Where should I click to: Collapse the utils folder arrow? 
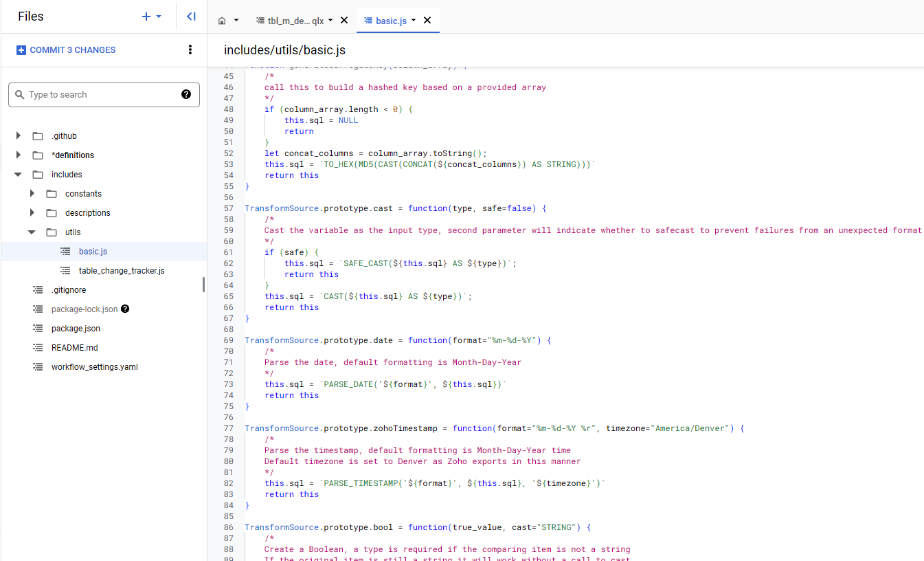click(32, 232)
